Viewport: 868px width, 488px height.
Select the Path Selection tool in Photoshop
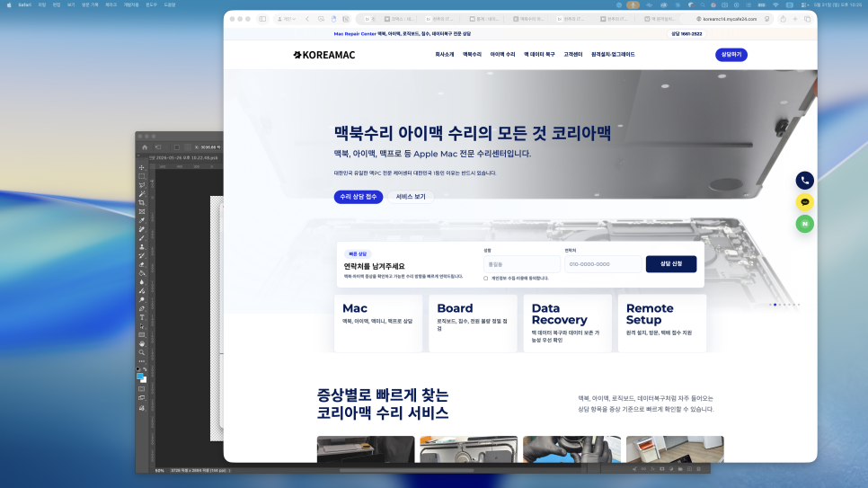[x=142, y=326]
